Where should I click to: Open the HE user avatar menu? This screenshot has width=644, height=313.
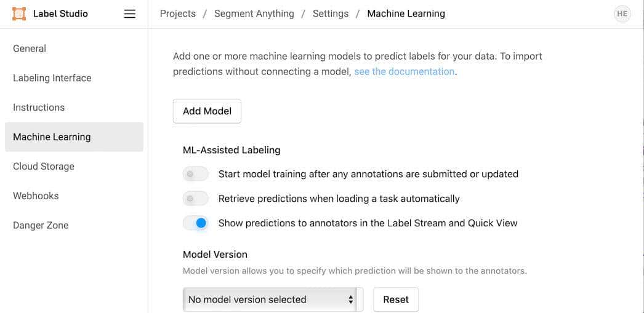click(x=622, y=14)
